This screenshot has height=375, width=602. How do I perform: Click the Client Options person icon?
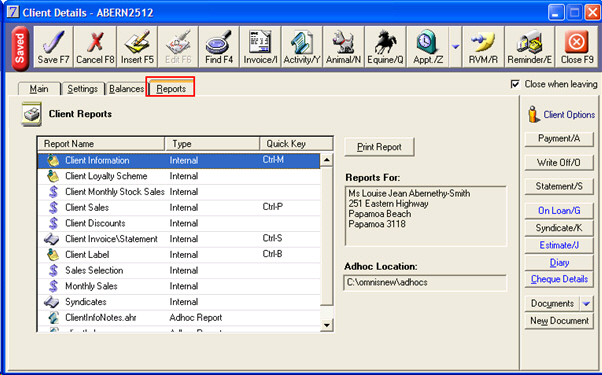[533, 114]
